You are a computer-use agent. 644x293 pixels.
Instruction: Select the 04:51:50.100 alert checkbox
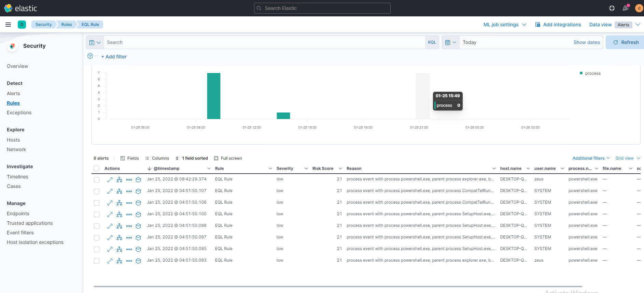click(x=97, y=215)
